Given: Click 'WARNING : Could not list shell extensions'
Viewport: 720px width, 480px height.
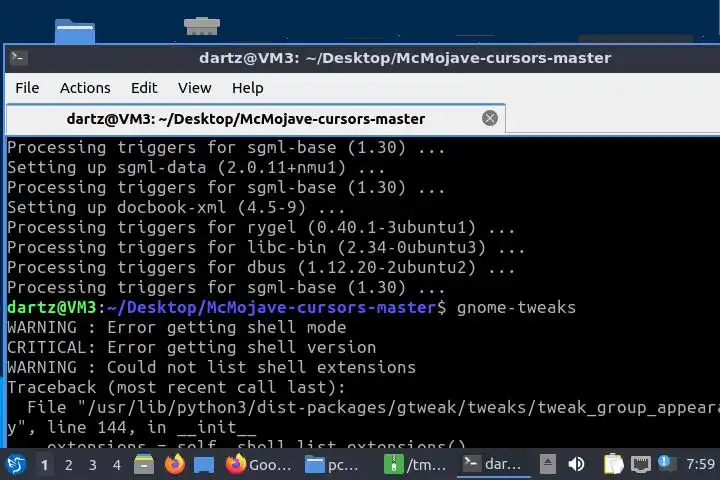Looking at the screenshot, I should (212, 367).
